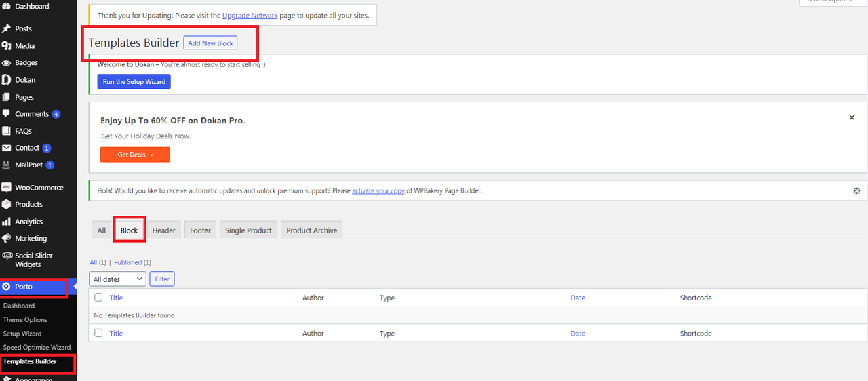Open the activate your copy link
The image size is (868, 381).
pyautogui.click(x=378, y=191)
